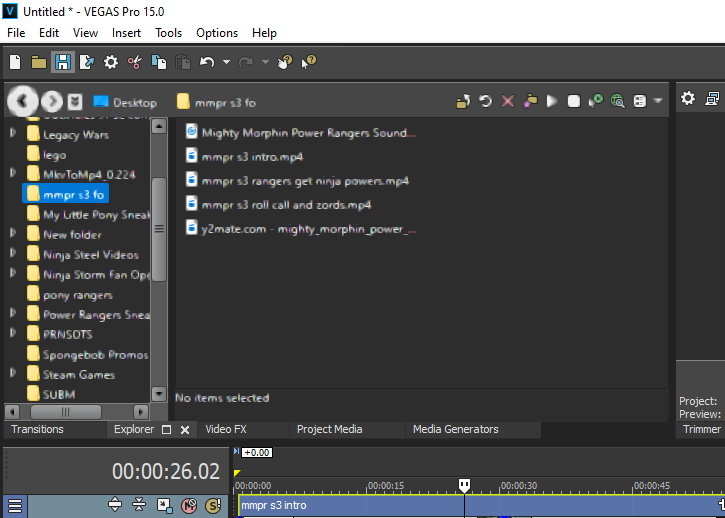This screenshot has height=518, width=725.
Task: Cut selection with the scissors icon
Action: [x=135, y=62]
